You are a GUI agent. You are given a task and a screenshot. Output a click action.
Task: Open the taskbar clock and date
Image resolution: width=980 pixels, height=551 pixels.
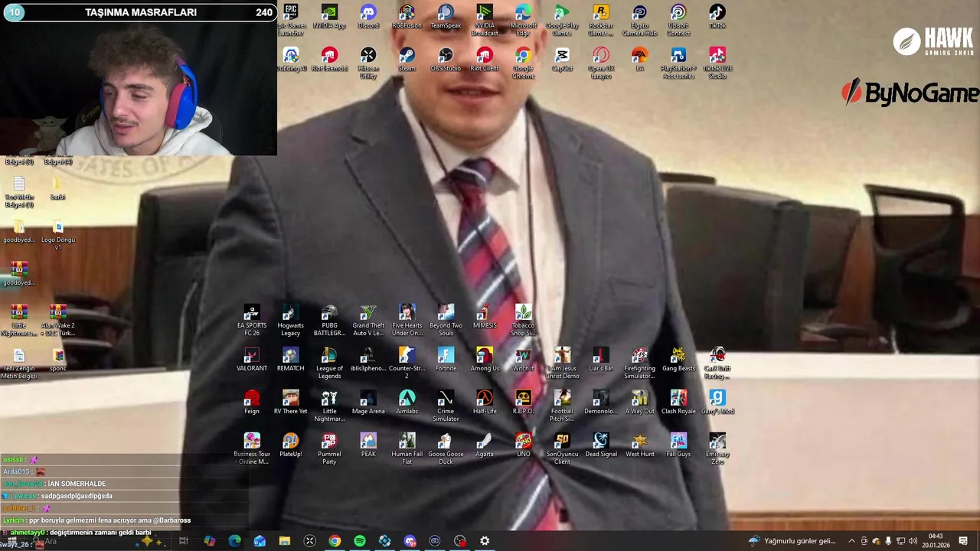pyautogui.click(x=936, y=541)
